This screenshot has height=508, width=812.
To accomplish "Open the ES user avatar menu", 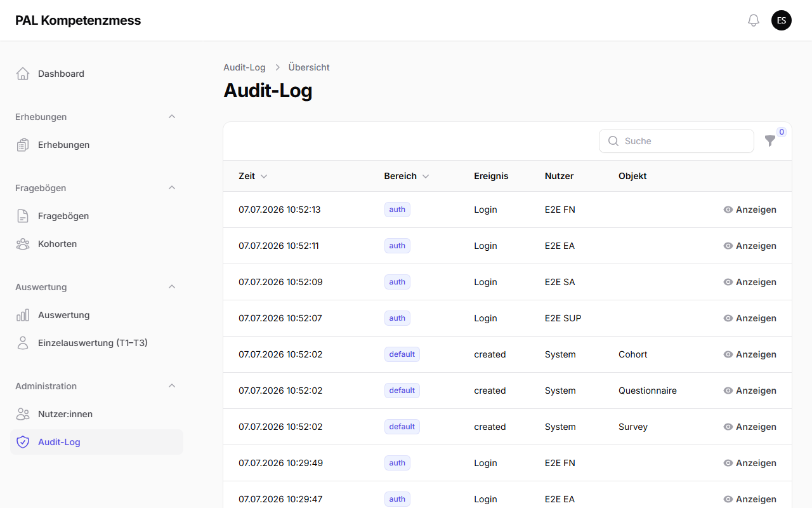I will pos(782,20).
